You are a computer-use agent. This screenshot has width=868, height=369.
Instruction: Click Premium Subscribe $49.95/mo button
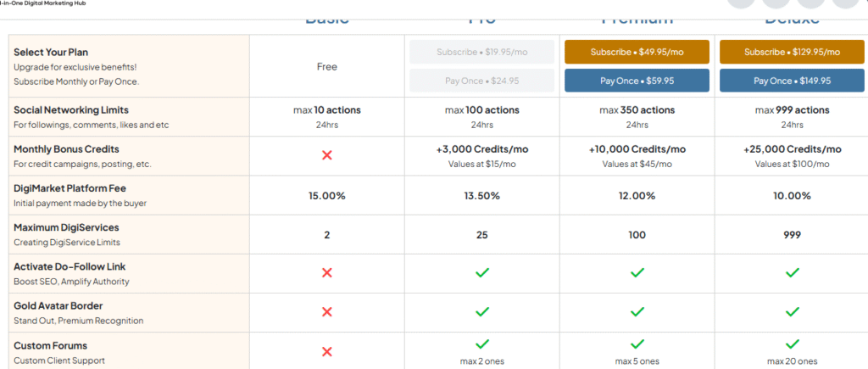(x=637, y=52)
